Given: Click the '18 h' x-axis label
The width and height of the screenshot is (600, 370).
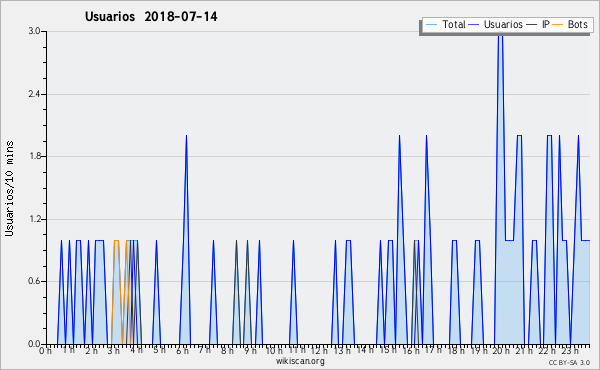Looking at the screenshot, I should (456, 350).
